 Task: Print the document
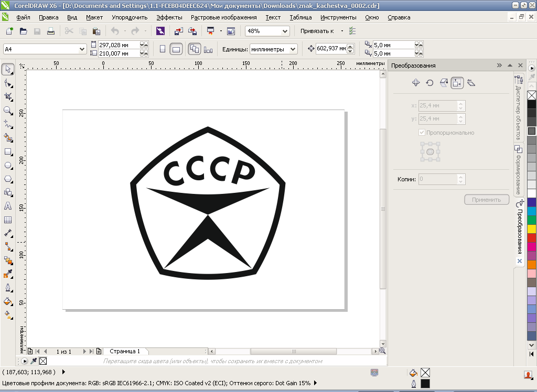(x=51, y=31)
